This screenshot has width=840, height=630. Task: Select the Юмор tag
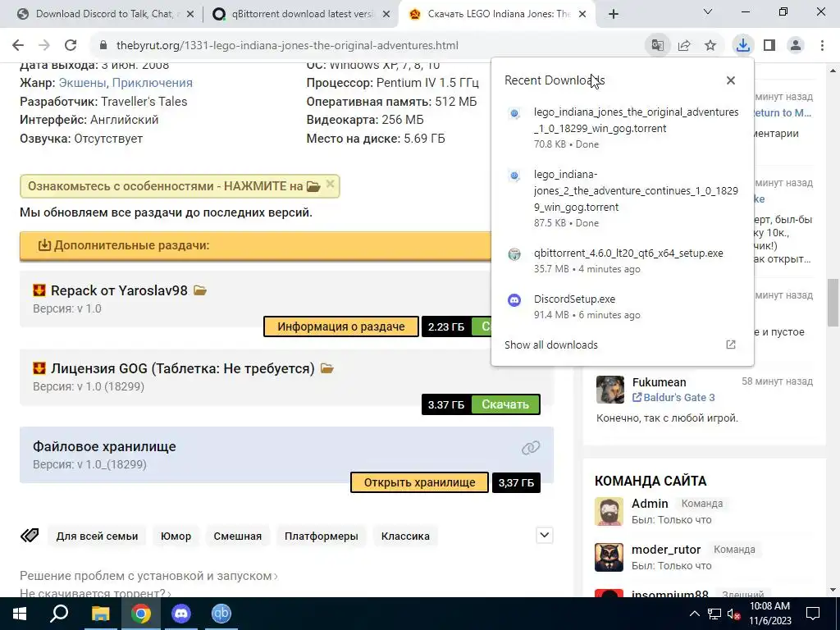[176, 536]
